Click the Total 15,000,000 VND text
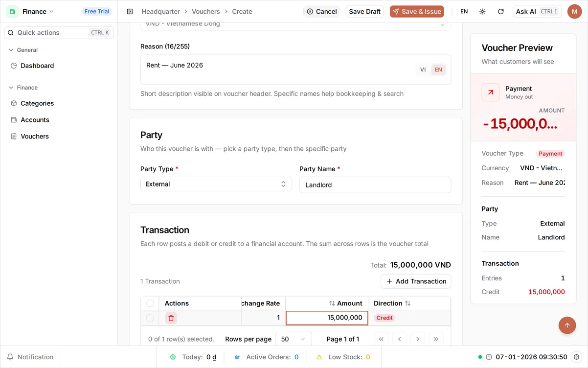 tap(410, 265)
